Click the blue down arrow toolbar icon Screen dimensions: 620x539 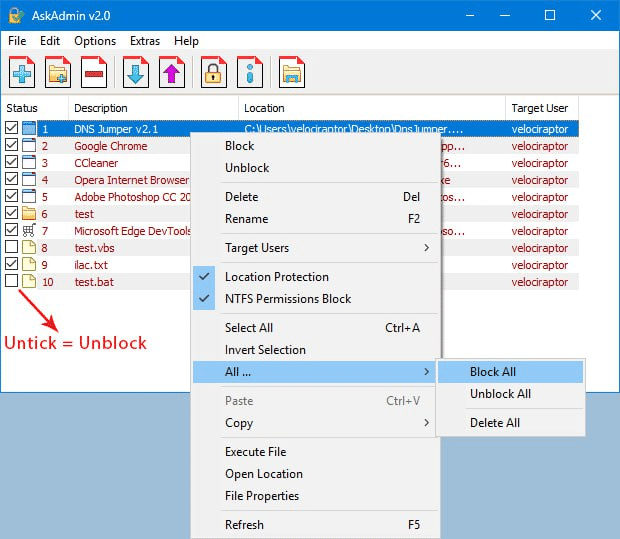pos(136,72)
